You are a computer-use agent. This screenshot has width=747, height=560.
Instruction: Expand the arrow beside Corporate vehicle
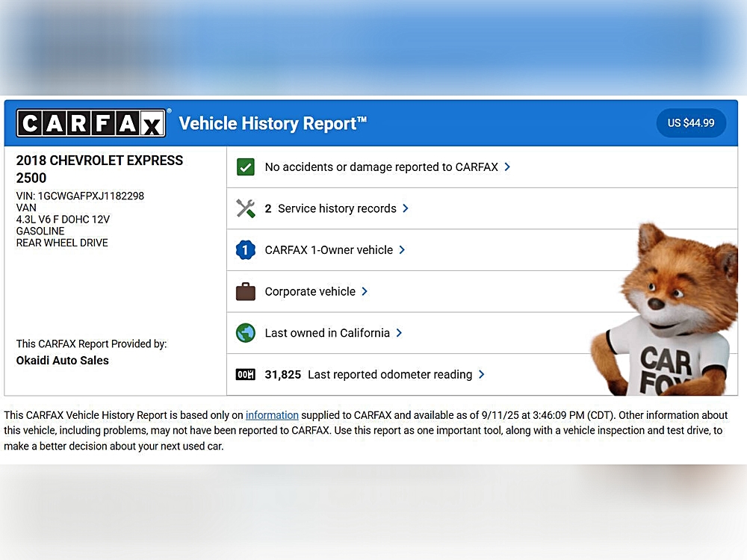365,292
